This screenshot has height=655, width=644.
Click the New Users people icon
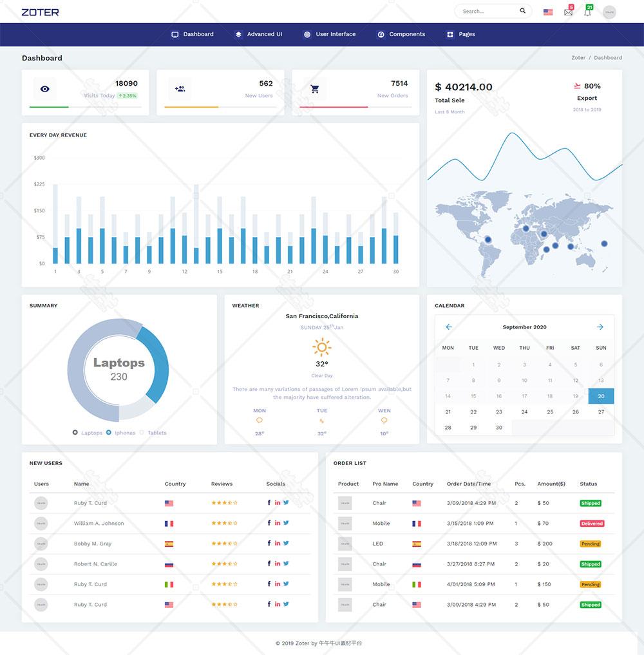coord(180,89)
